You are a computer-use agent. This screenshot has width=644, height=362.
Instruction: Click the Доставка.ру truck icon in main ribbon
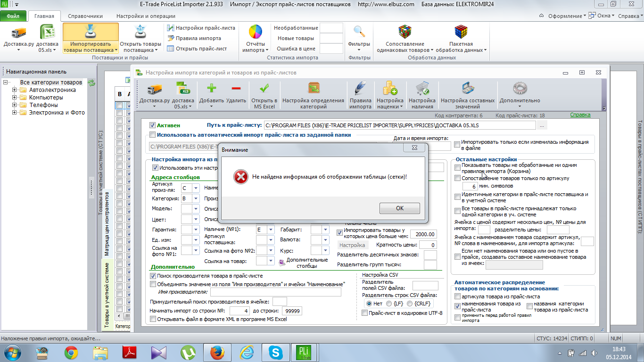19,33
